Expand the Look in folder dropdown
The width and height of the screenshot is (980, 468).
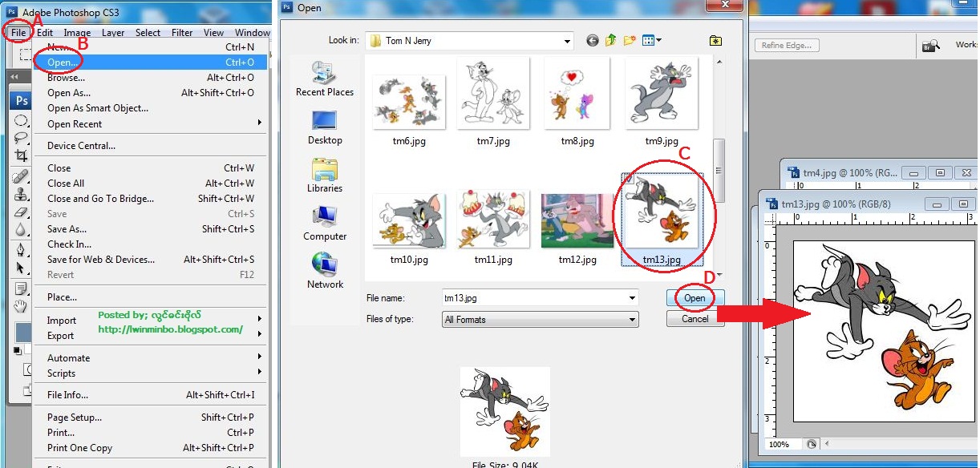(567, 41)
